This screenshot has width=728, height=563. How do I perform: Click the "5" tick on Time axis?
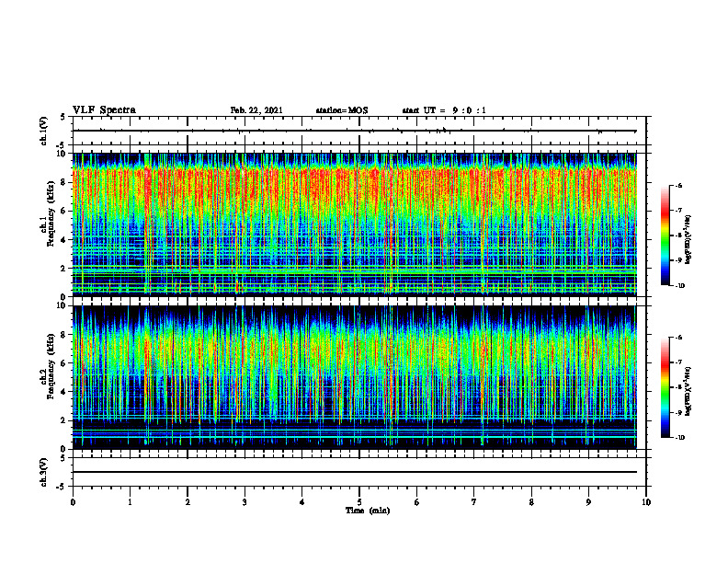coord(359,502)
